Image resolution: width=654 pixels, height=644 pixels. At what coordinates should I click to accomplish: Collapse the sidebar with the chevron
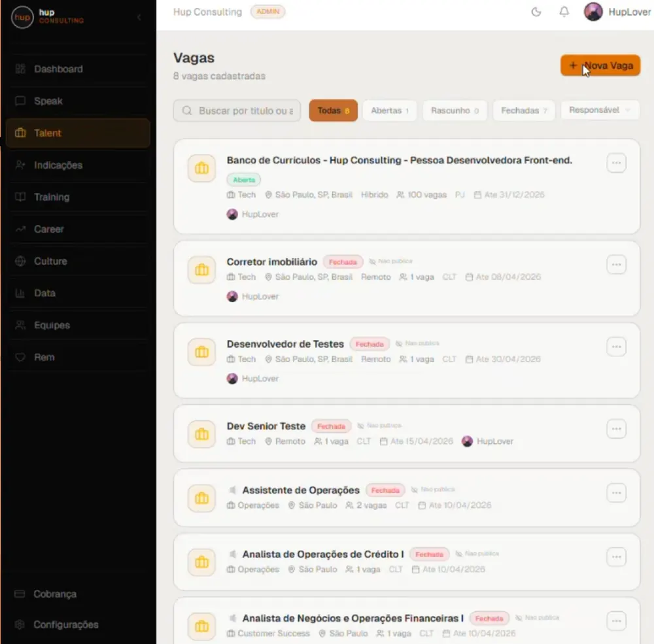[139, 17]
